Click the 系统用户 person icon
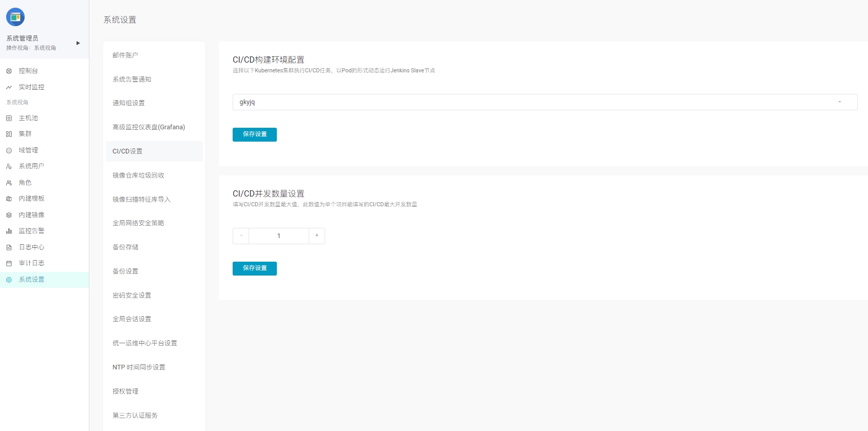Screen dimensions: 868x431 coord(9,166)
